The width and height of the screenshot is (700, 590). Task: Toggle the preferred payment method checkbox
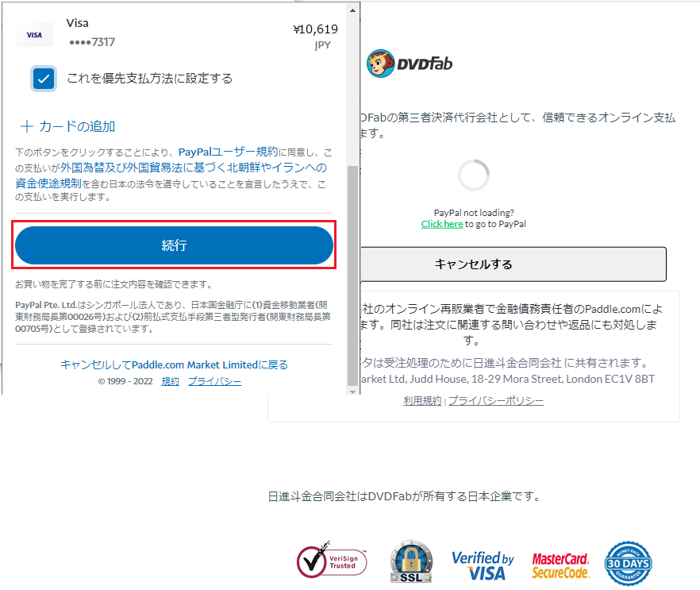coord(44,79)
